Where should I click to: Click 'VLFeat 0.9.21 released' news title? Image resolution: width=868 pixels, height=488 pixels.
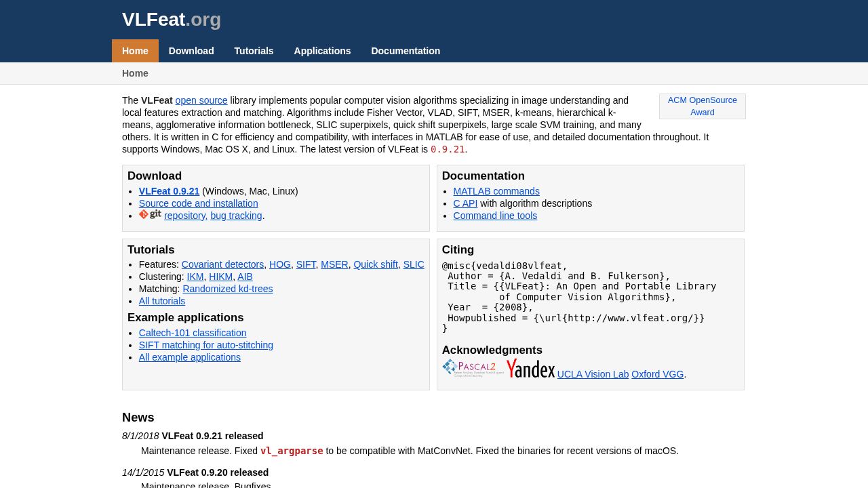212,436
